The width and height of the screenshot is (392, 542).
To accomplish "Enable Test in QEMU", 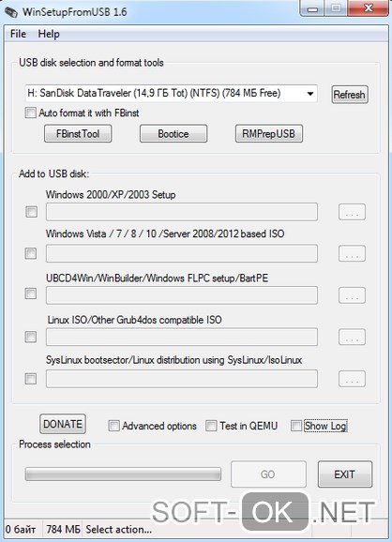I will (211, 426).
